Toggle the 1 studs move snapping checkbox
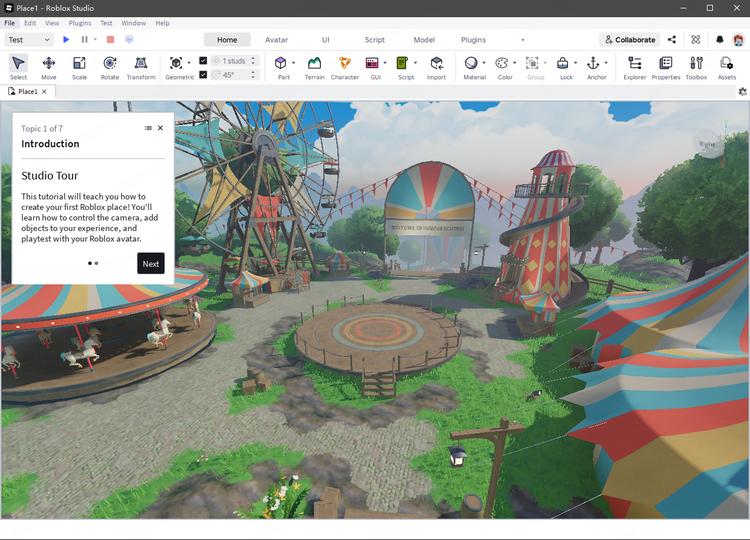Screen dimensions: 750x540 click(203, 61)
